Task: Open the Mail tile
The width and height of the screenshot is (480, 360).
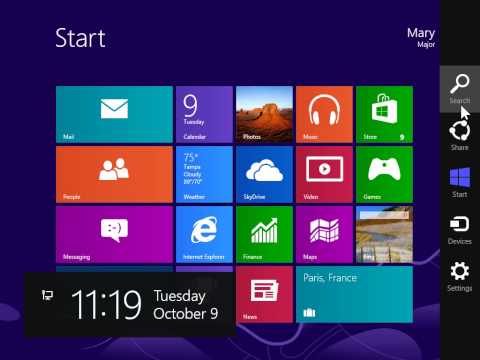Action: coord(114,114)
